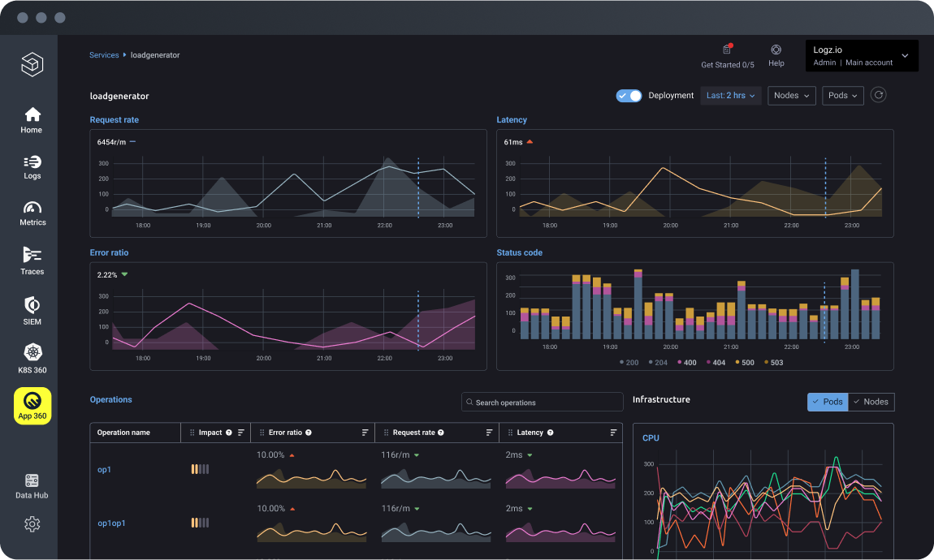934x560 pixels.
Task: Go to Traces in sidebar
Action: pyautogui.click(x=32, y=261)
